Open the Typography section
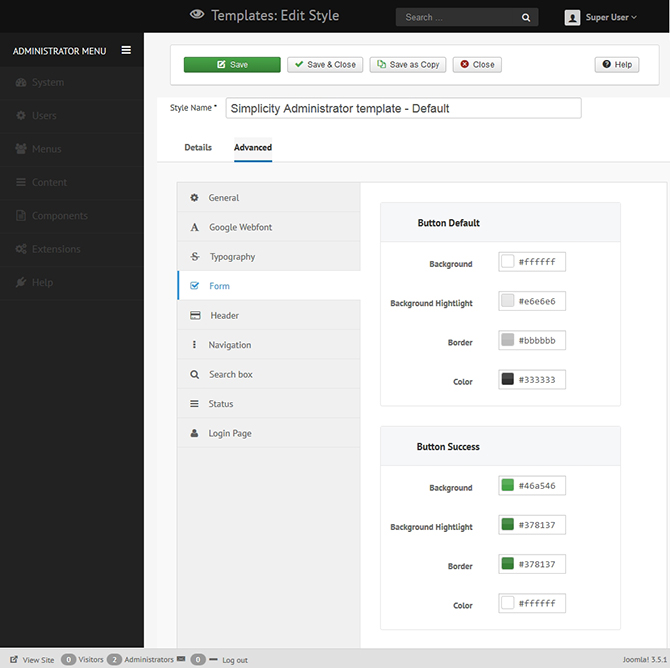The image size is (670, 668). (269, 256)
